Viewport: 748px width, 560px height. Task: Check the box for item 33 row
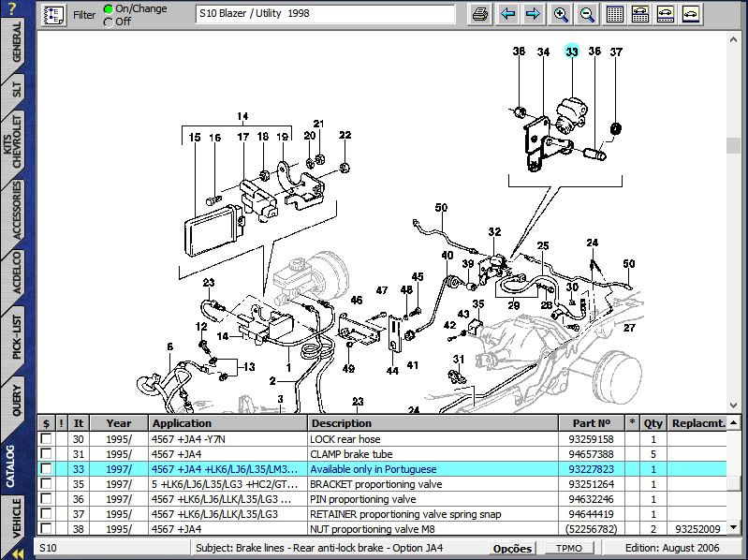point(46,468)
